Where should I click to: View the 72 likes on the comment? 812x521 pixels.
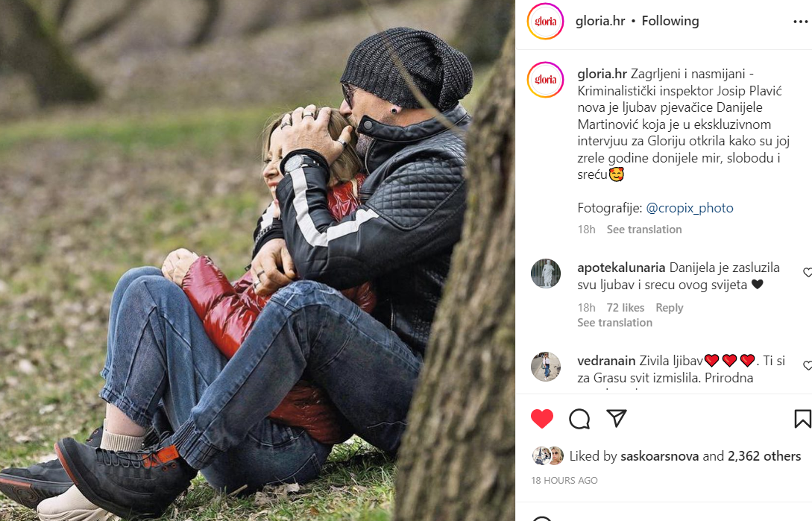(x=625, y=308)
